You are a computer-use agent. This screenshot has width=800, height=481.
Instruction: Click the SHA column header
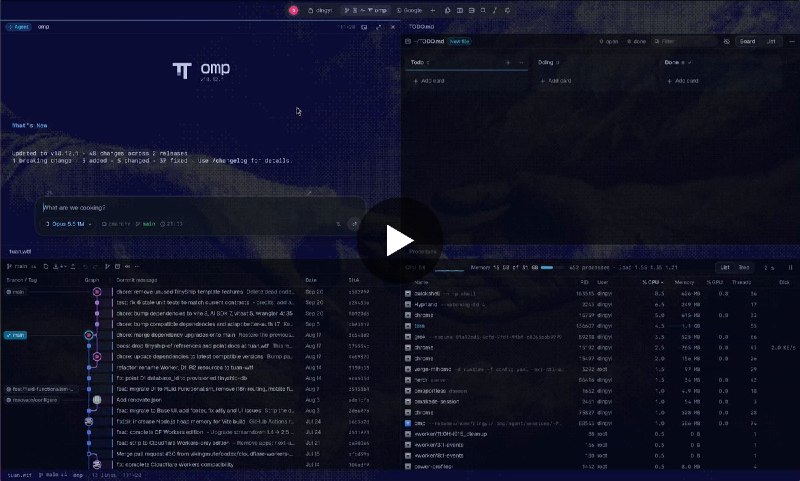coord(354,280)
